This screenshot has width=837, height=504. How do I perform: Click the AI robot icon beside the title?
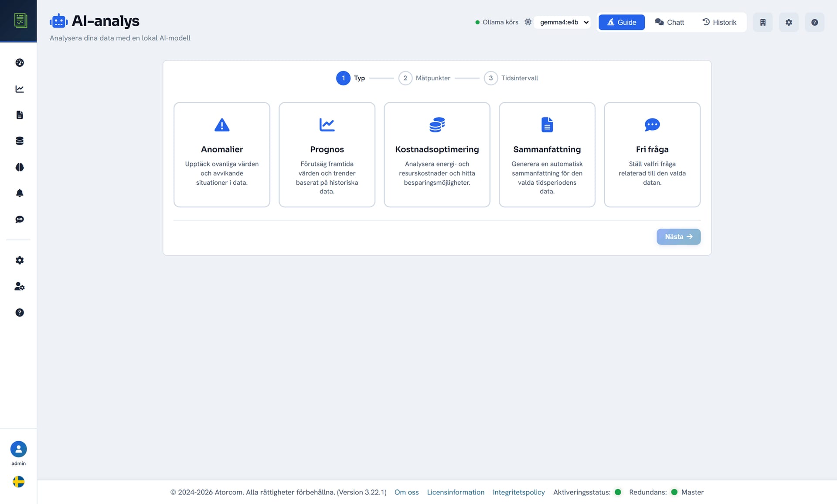pos(58,21)
